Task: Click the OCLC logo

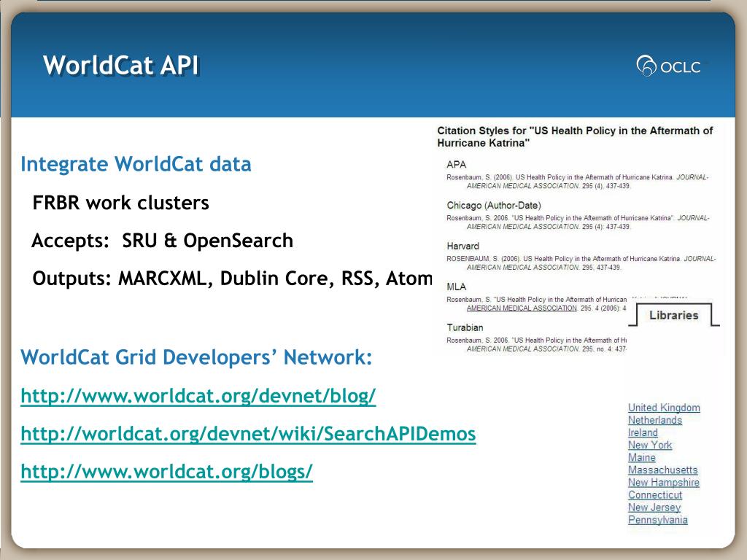Action: coord(668,66)
